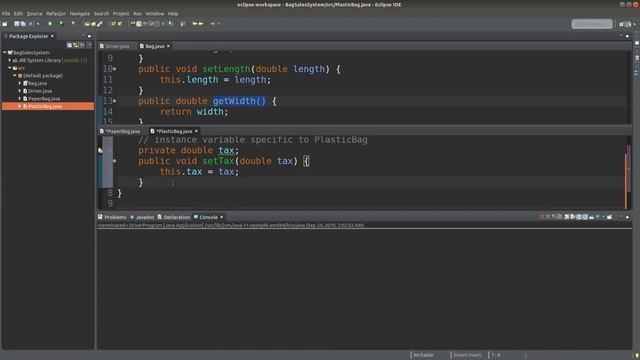
Task: Select Driver.java in Package Explorer
Action: pos(40,91)
